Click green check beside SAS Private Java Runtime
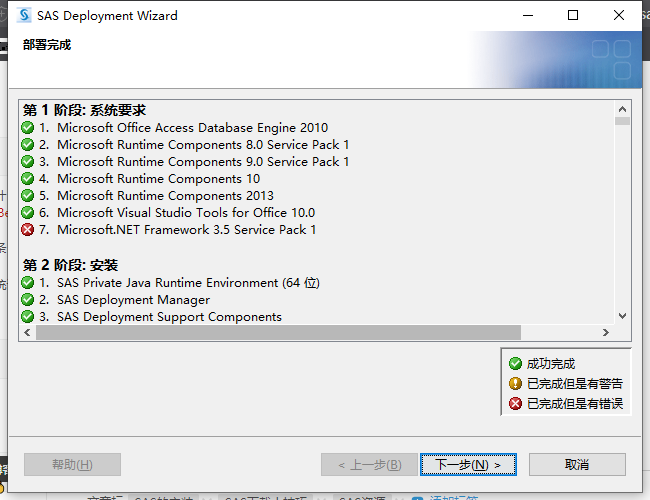650x500 pixels. [x=27, y=282]
